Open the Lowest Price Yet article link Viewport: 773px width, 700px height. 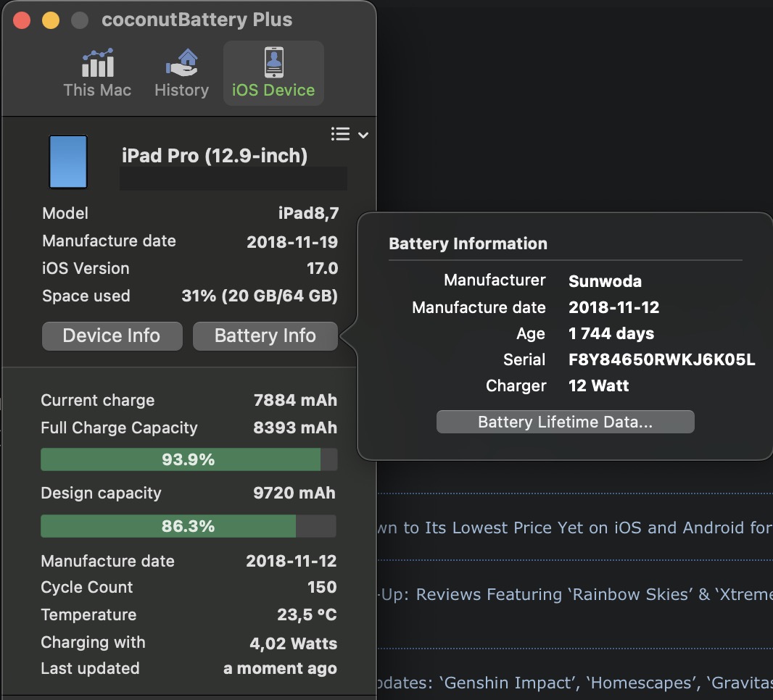[574, 528]
